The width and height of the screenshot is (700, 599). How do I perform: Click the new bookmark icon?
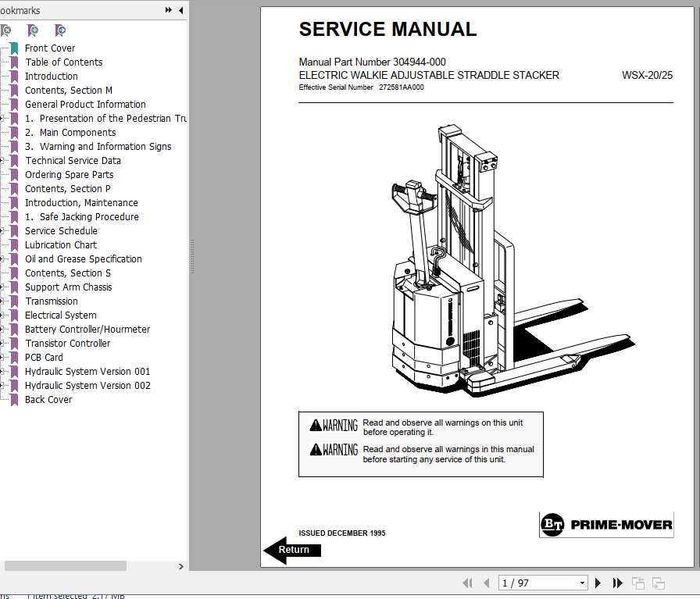coord(34,30)
